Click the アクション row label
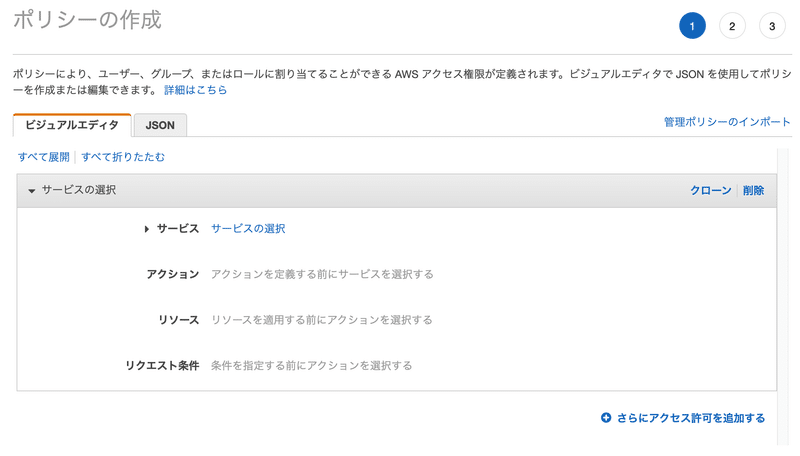This screenshot has width=800, height=456. tap(173, 274)
